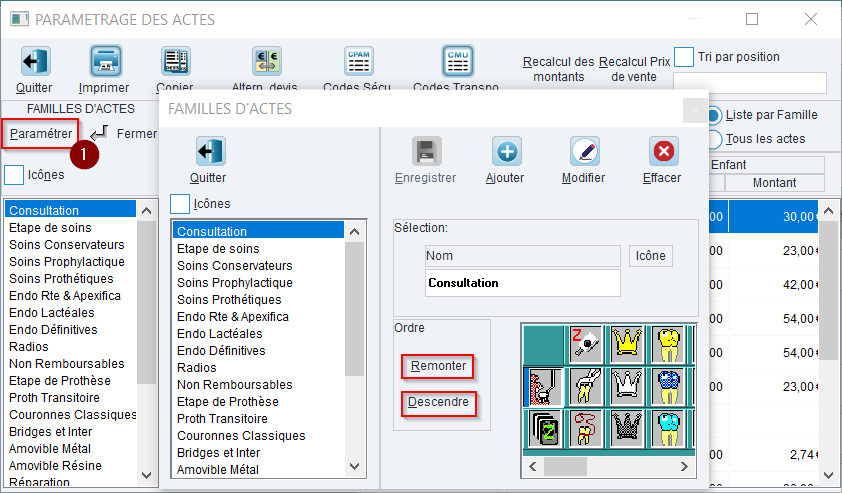Select Soins Prophylactique in the dialog list
The width and height of the screenshot is (842, 493).
258,283
